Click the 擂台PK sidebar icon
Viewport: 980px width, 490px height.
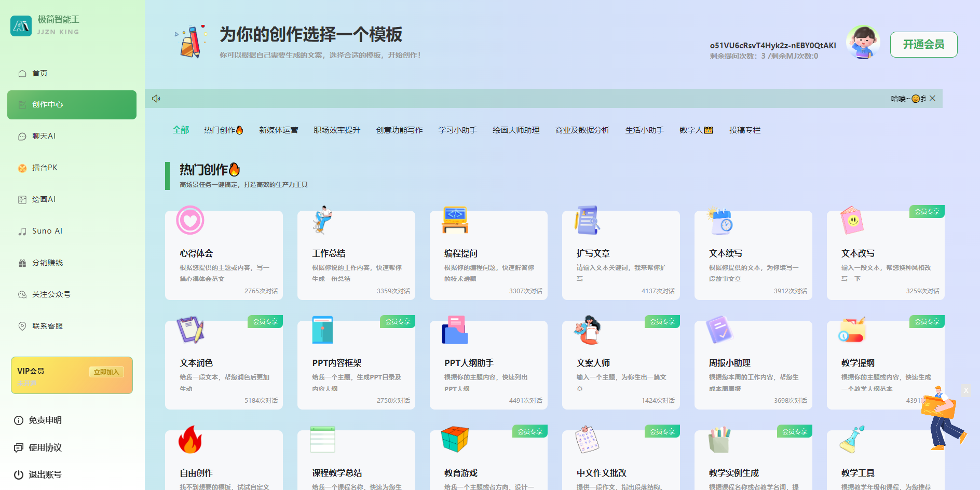(x=44, y=168)
